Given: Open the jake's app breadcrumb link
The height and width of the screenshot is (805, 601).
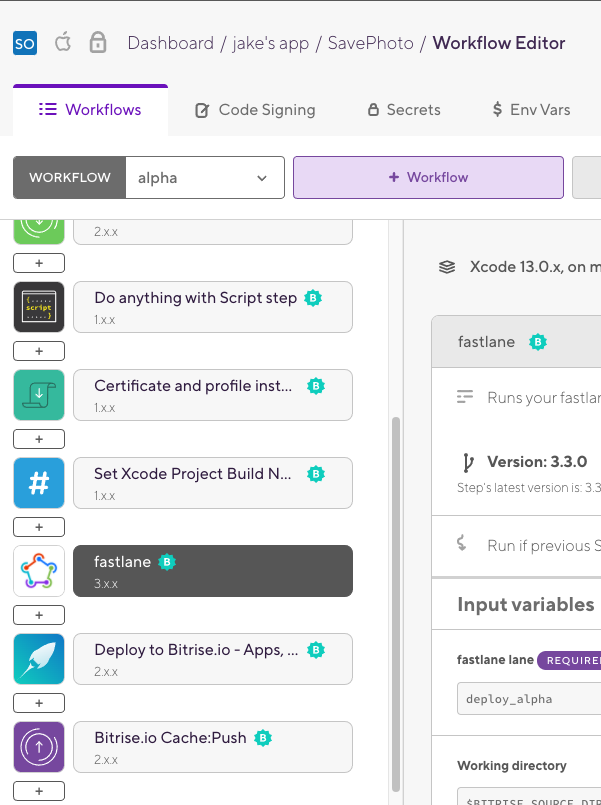Looking at the screenshot, I should (270, 43).
